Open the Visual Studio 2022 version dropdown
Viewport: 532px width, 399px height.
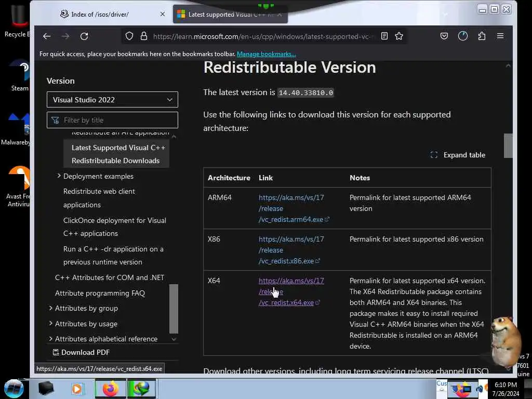pyautogui.click(x=112, y=100)
